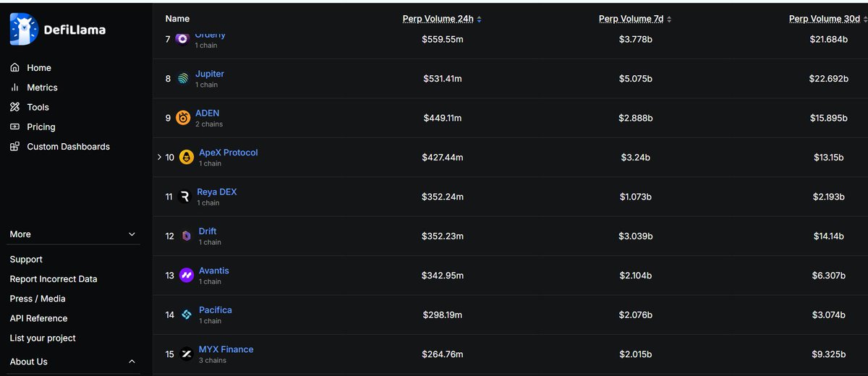This screenshot has width=868, height=376.
Task: Click the Jupiter protocol logo
Action: coord(182,78)
